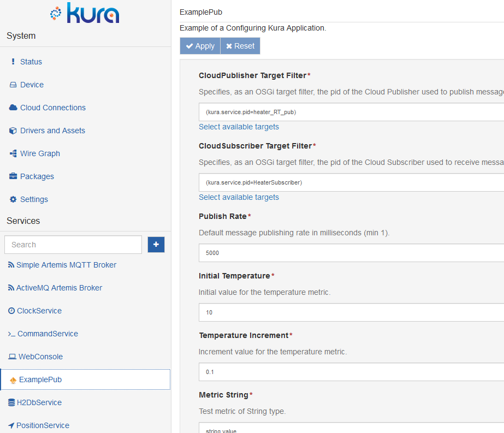
Task: Click the ExamplePub orange diamond icon
Action: pyautogui.click(x=13, y=380)
